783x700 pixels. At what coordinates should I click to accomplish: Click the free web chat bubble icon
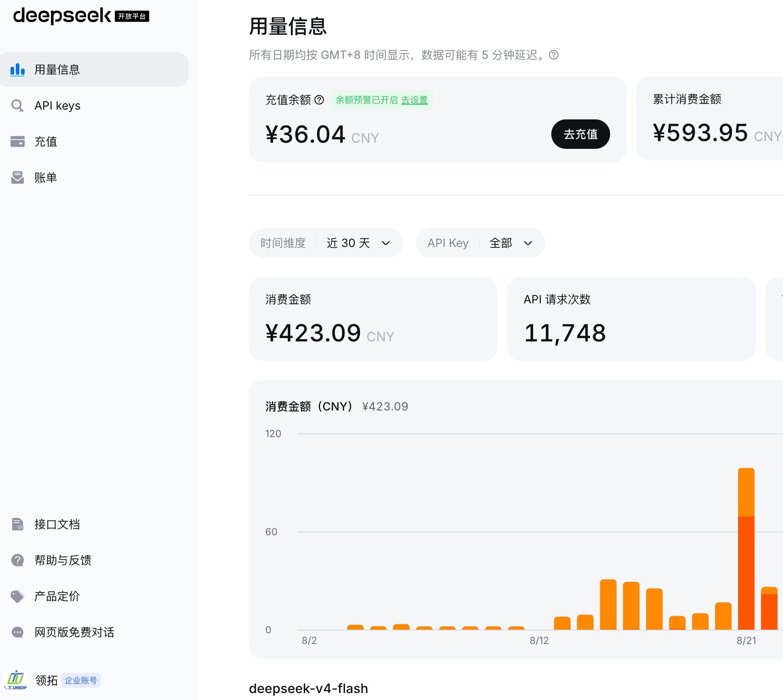click(x=17, y=632)
